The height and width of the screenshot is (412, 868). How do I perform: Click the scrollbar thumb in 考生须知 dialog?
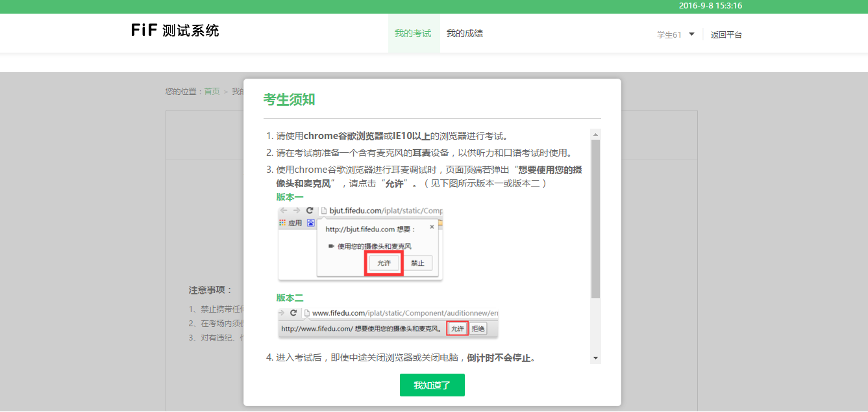point(595,218)
